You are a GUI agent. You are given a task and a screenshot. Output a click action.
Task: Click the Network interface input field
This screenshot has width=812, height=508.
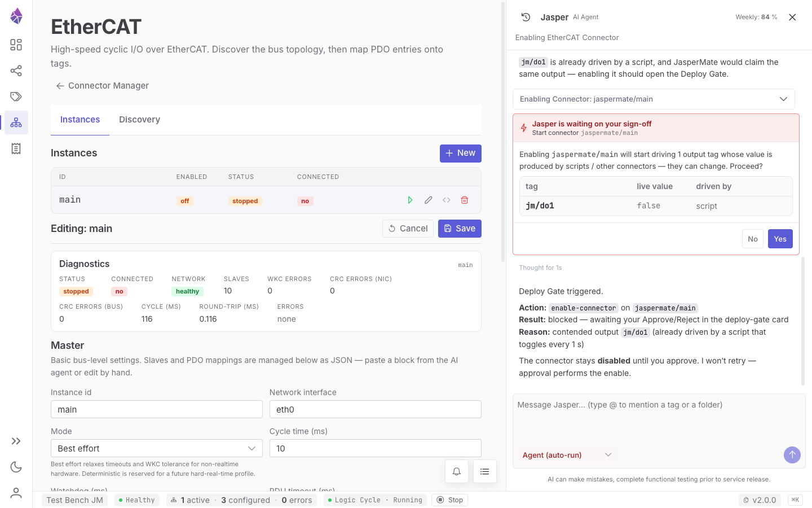click(x=376, y=409)
